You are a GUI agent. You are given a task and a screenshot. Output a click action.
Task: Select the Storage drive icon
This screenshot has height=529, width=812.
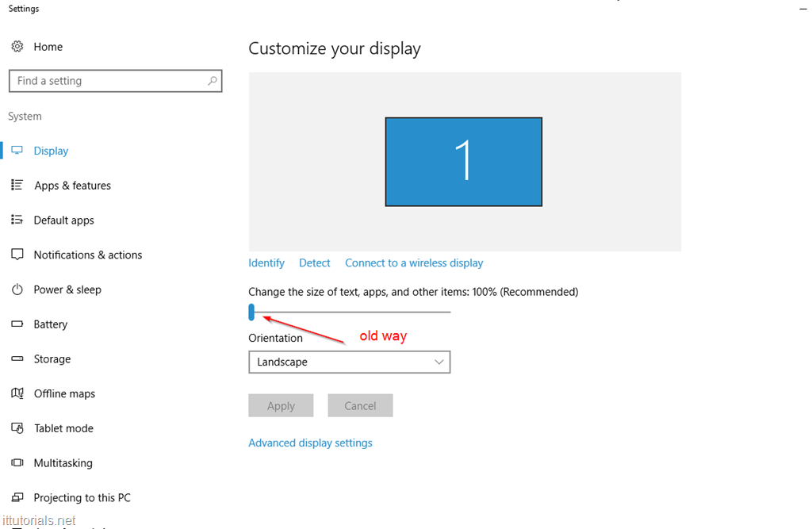pos(17,358)
